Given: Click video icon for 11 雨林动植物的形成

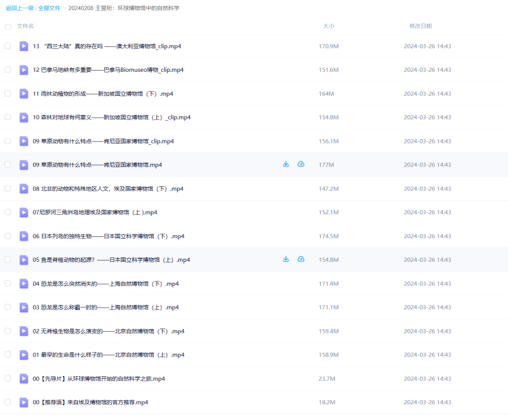Looking at the screenshot, I should 23,93.
